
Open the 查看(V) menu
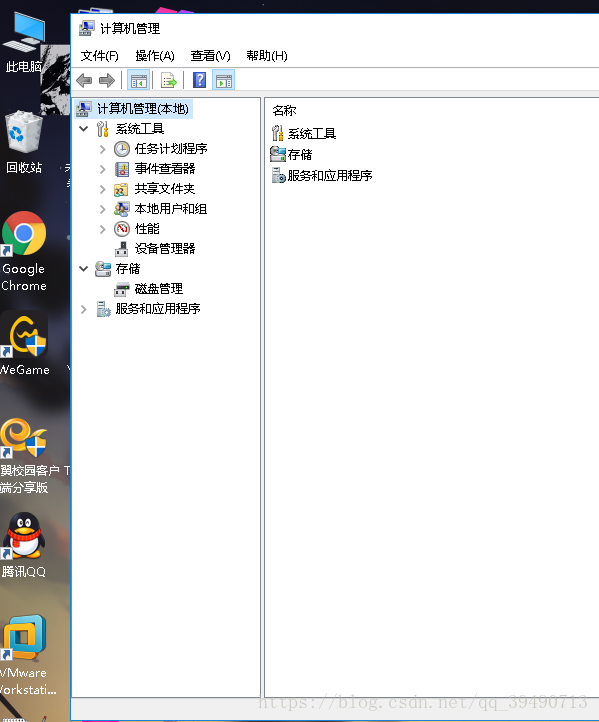[210, 56]
